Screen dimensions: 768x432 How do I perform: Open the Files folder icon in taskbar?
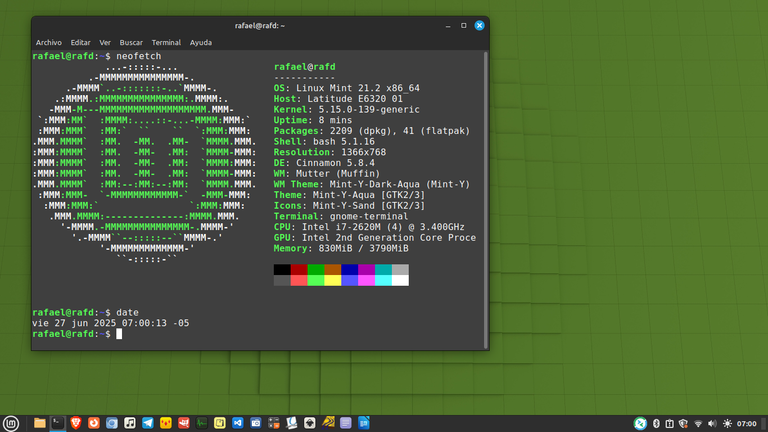(x=40, y=423)
